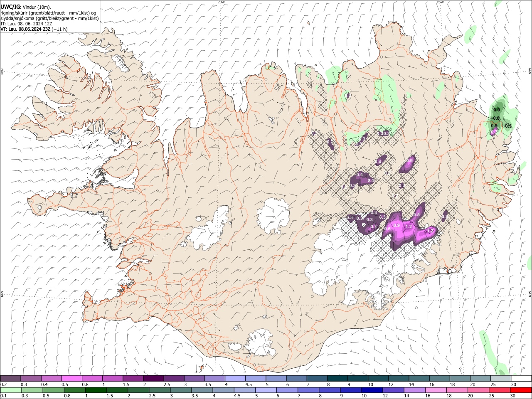Click the 15W longitude label
Screen dimensions: 532x399
[x=440, y=2]
